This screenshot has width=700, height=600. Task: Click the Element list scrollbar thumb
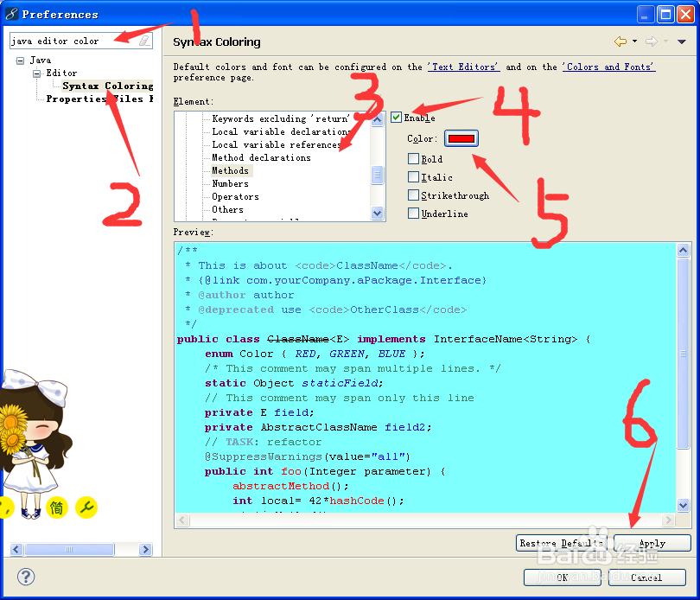378,175
